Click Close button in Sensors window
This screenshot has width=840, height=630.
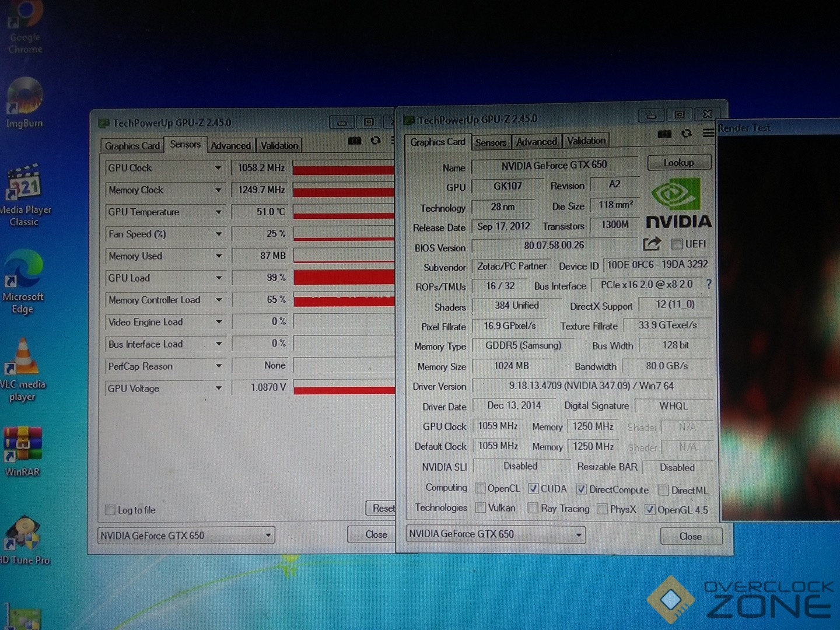click(x=373, y=534)
